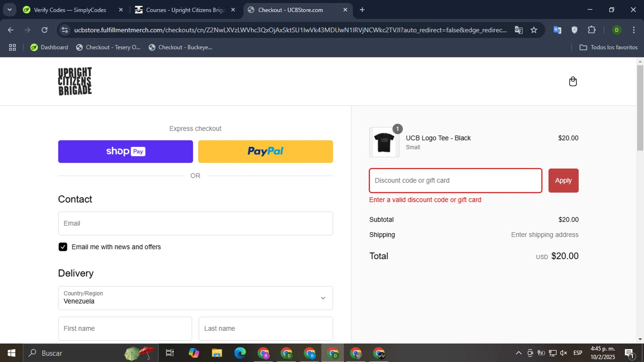Focus the Last name field
Image resolution: width=644 pixels, height=362 pixels.
(266, 329)
